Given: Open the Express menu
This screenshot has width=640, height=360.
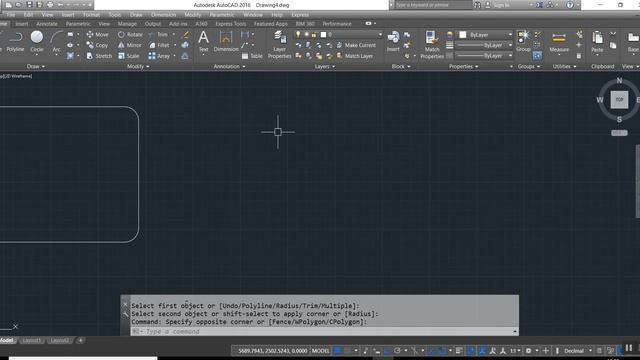Looking at the screenshot, I should click(x=300, y=15).
